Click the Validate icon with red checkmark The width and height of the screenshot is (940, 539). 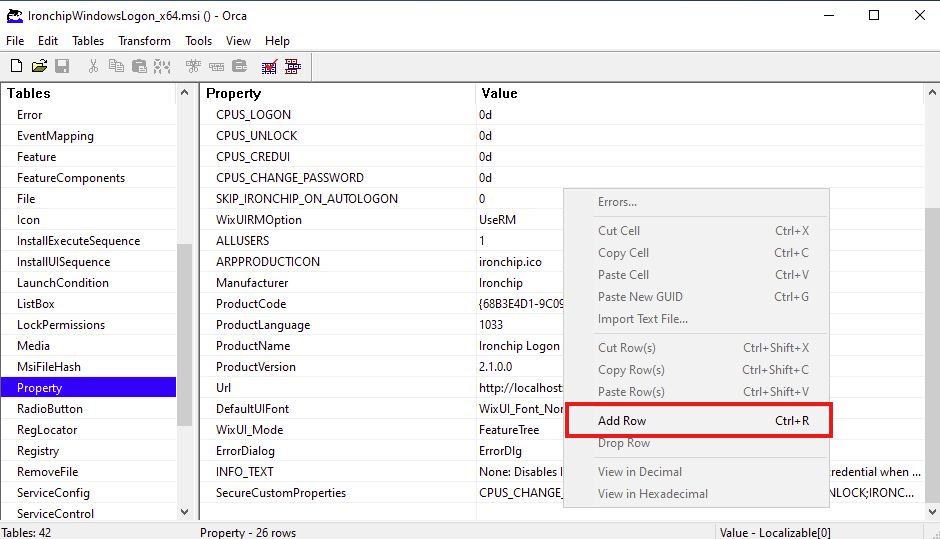[x=269, y=67]
